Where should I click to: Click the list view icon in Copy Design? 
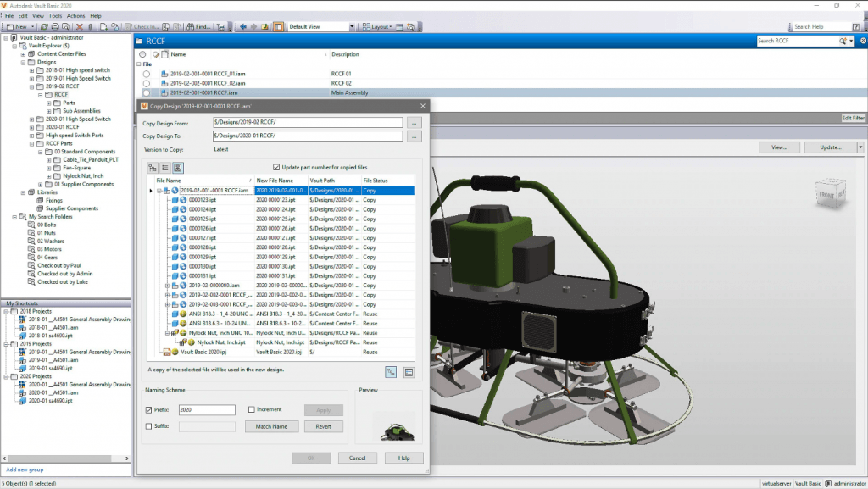[165, 168]
